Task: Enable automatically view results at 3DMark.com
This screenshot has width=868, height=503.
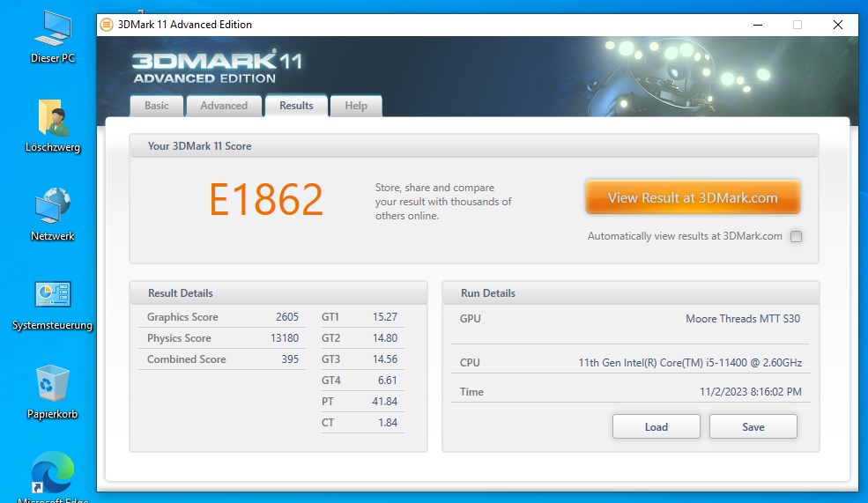Action: 796,236
